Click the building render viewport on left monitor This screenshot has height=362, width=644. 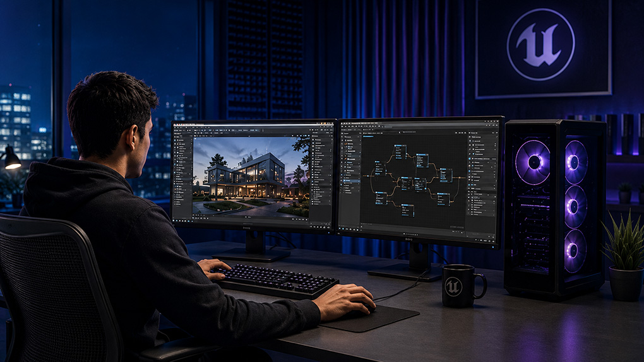click(x=251, y=177)
